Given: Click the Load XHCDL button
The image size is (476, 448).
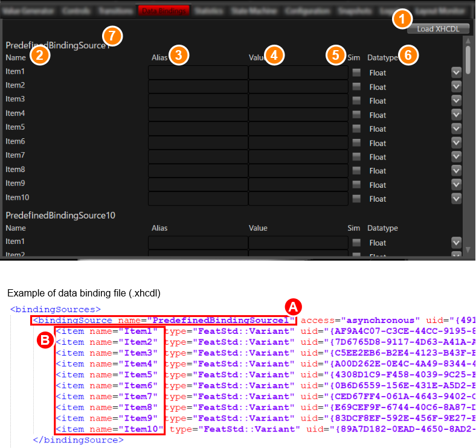Looking at the screenshot, I should [438, 29].
